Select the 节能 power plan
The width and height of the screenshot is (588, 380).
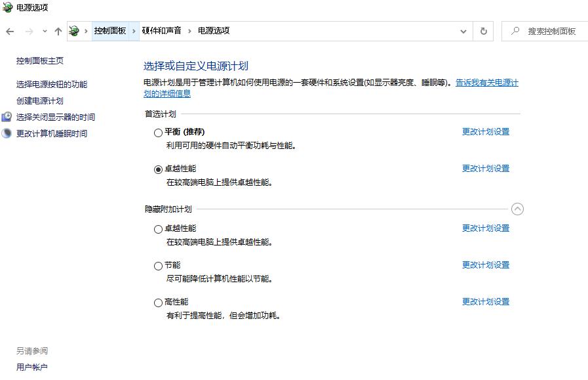click(x=158, y=265)
